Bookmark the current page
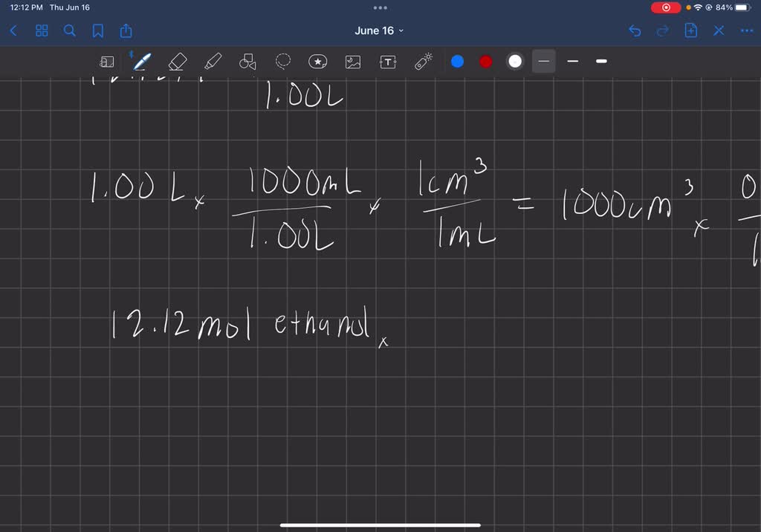The height and width of the screenshot is (532, 761). [x=97, y=31]
